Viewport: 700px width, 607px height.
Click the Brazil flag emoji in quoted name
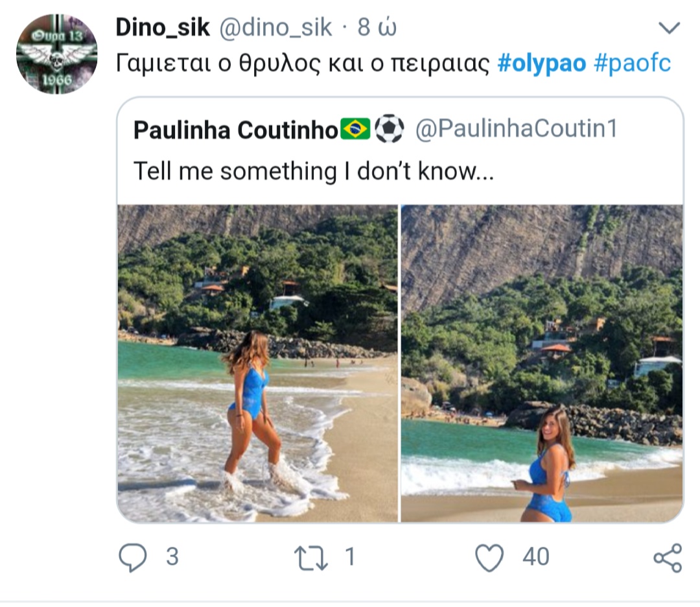coord(355,129)
